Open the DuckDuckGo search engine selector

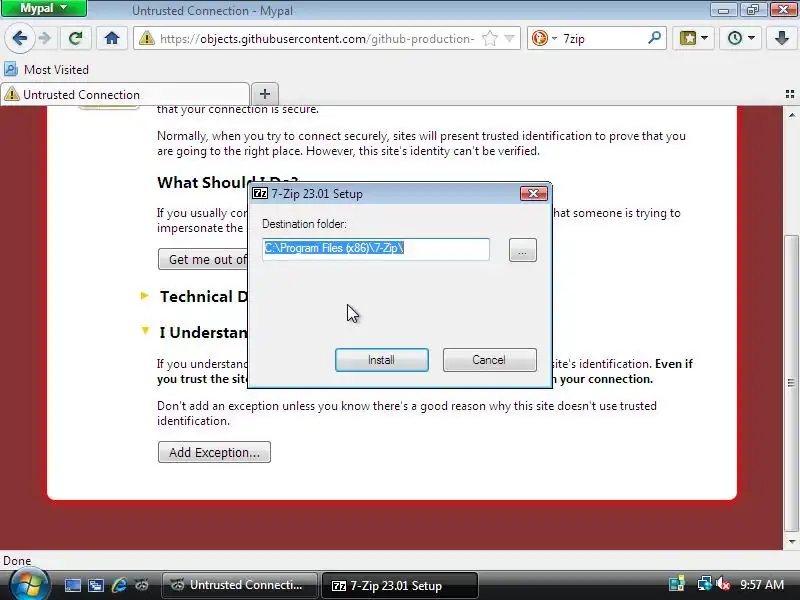point(544,38)
